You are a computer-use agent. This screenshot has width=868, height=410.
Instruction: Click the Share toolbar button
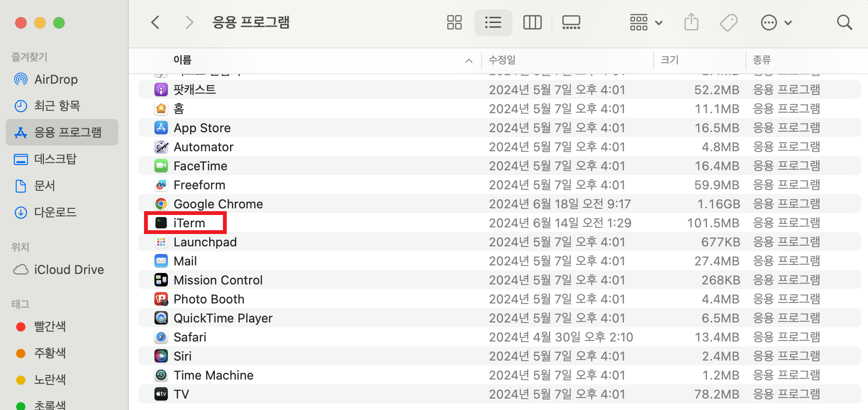pyautogui.click(x=691, y=22)
